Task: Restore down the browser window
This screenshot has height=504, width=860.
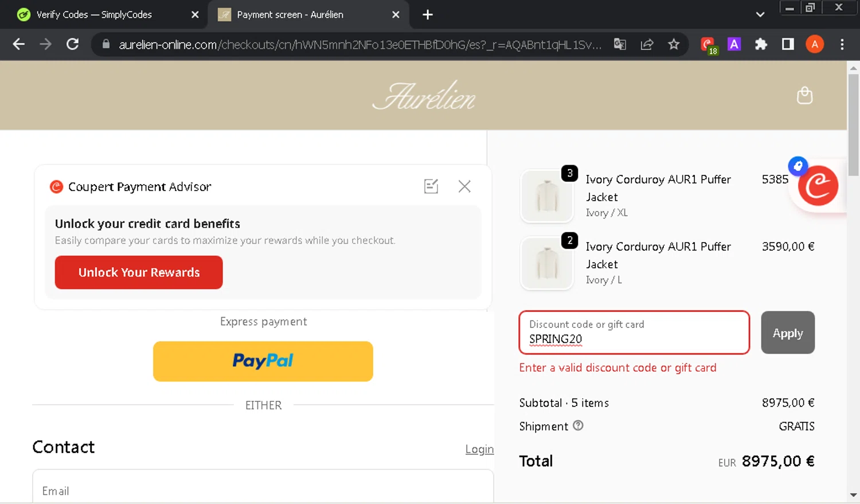Action: (810, 7)
